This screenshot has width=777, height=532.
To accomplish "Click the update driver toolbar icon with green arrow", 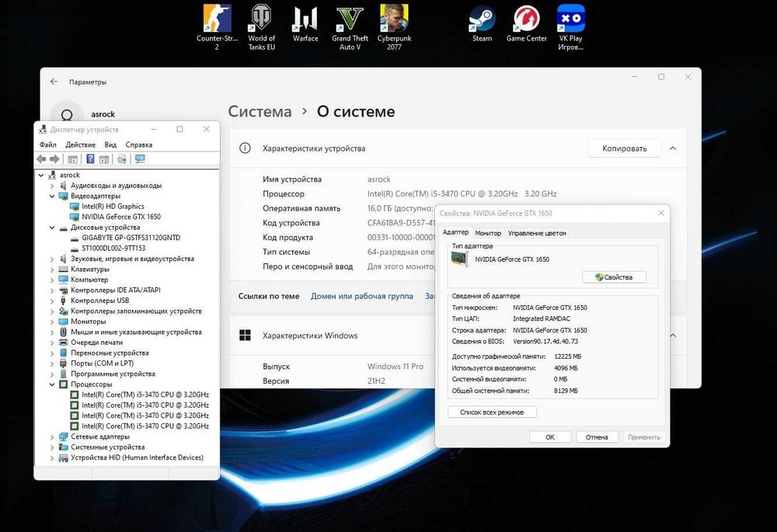I will 122,159.
